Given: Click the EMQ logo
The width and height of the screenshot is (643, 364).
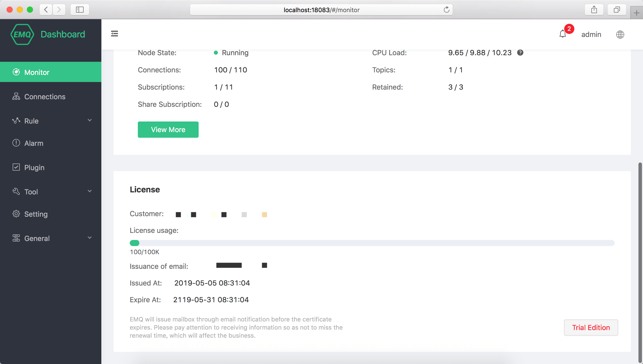Looking at the screenshot, I should point(22,34).
